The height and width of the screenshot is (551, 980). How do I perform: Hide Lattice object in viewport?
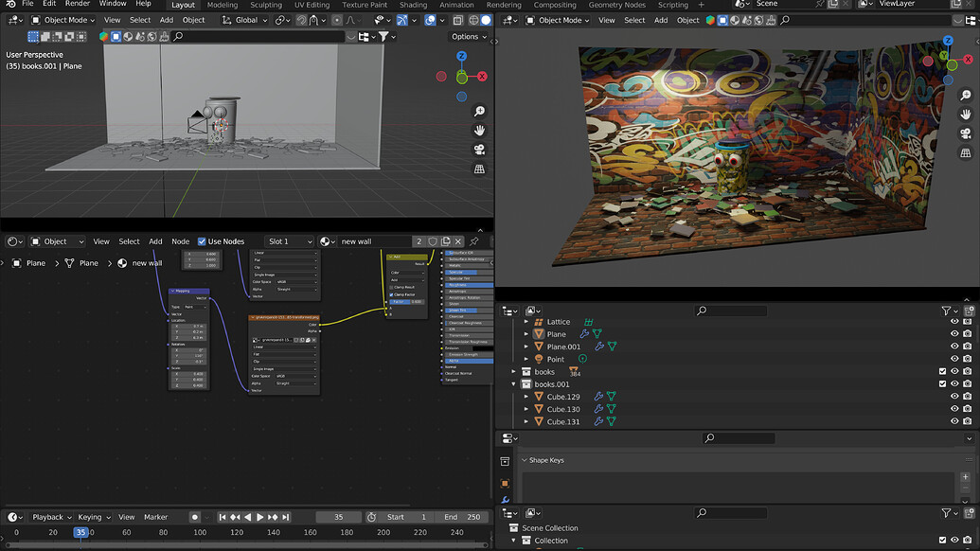(954, 322)
